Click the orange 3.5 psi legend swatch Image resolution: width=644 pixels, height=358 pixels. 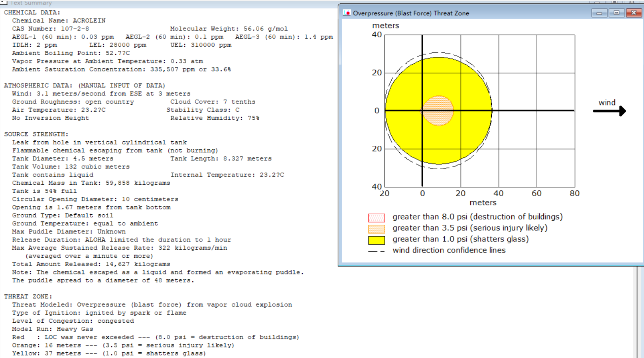coord(377,229)
